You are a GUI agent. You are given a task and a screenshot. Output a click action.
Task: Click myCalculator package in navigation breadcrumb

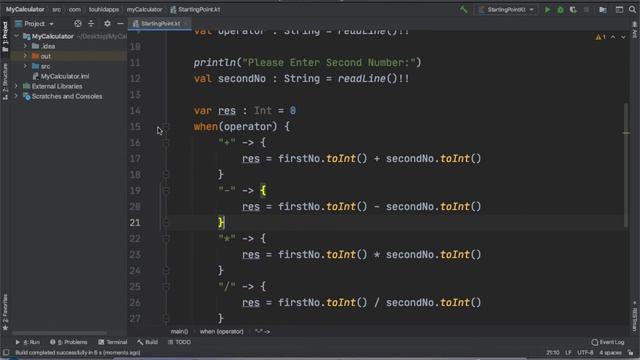point(144,9)
